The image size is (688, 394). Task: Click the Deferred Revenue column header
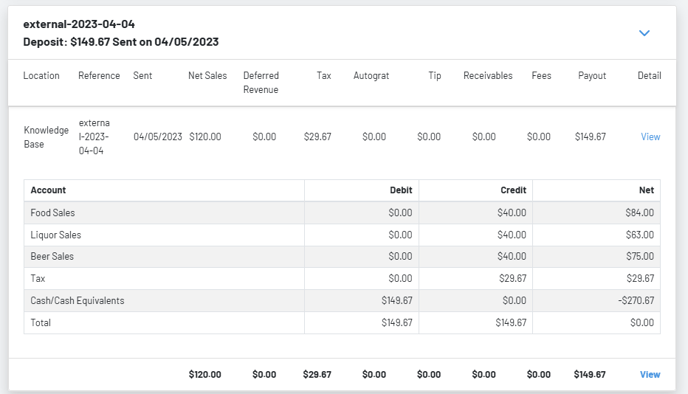point(261,82)
